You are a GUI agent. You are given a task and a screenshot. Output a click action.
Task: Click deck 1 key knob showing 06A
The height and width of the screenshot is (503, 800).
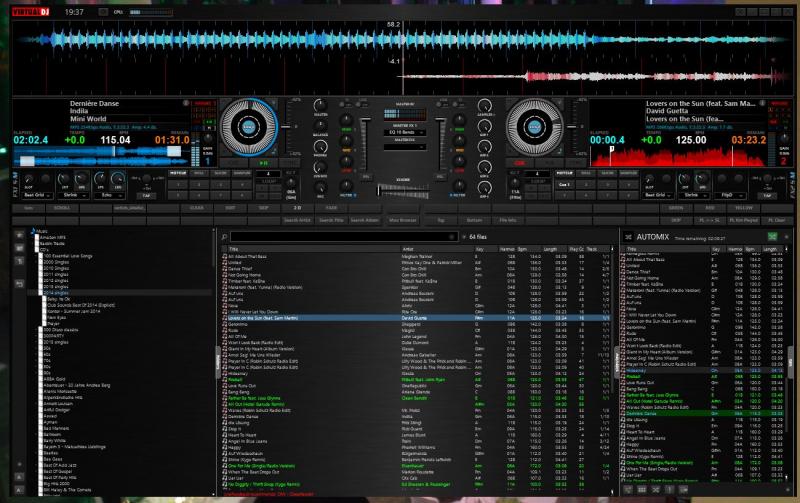pyautogui.click(x=291, y=184)
